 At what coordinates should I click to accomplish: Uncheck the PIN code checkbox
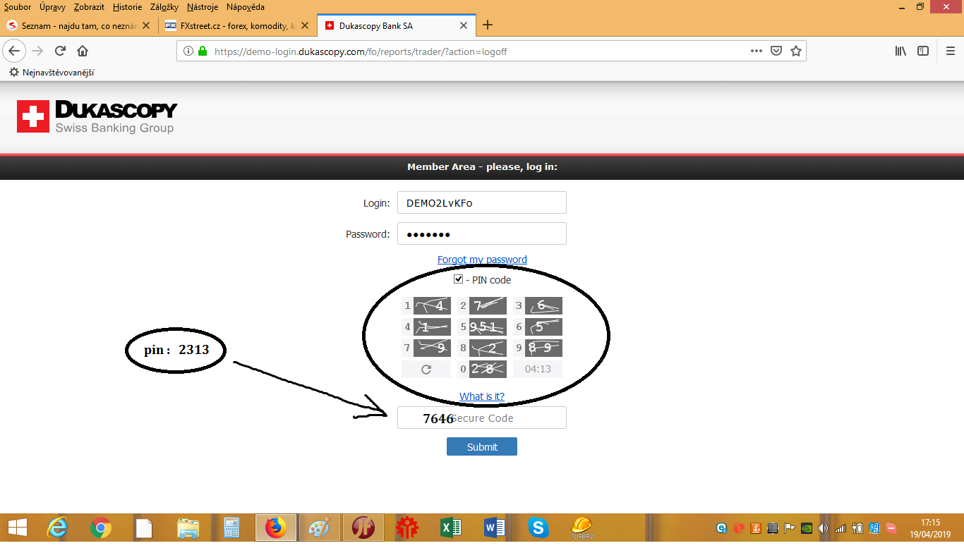pos(459,279)
